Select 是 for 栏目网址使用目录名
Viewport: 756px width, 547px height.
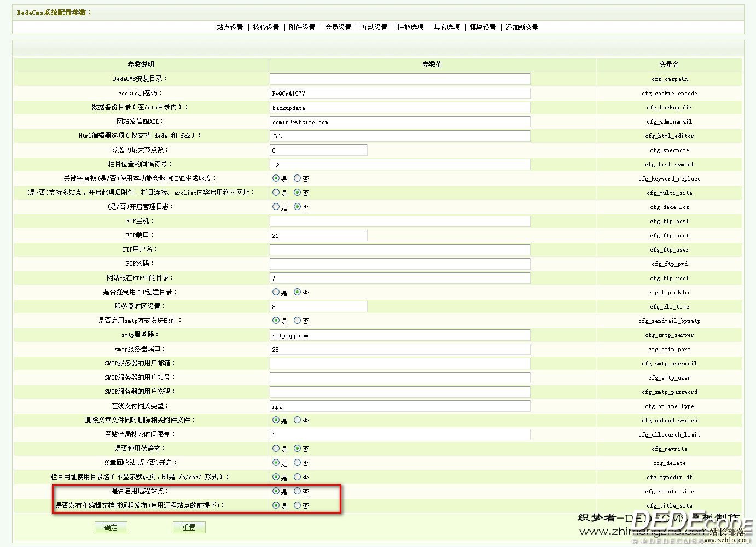(x=276, y=477)
